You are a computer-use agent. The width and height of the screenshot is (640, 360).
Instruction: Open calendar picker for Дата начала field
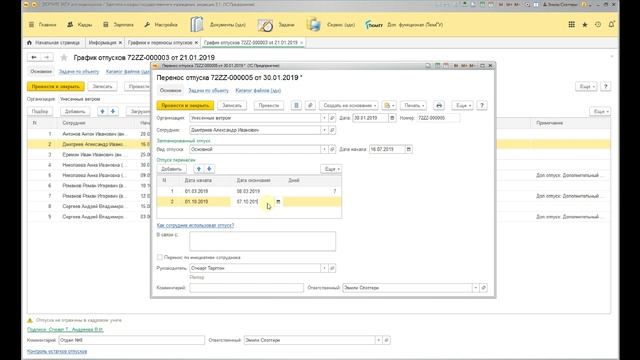[x=408, y=149]
